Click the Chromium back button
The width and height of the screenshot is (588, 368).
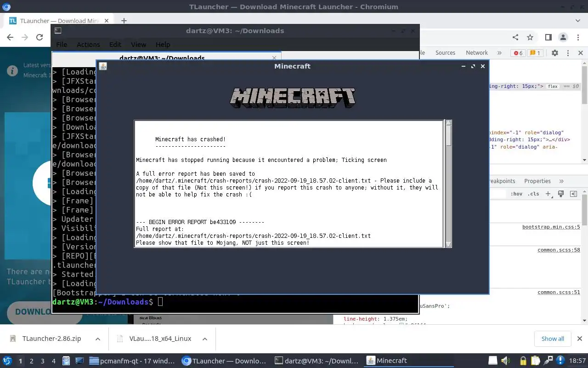click(x=10, y=38)
